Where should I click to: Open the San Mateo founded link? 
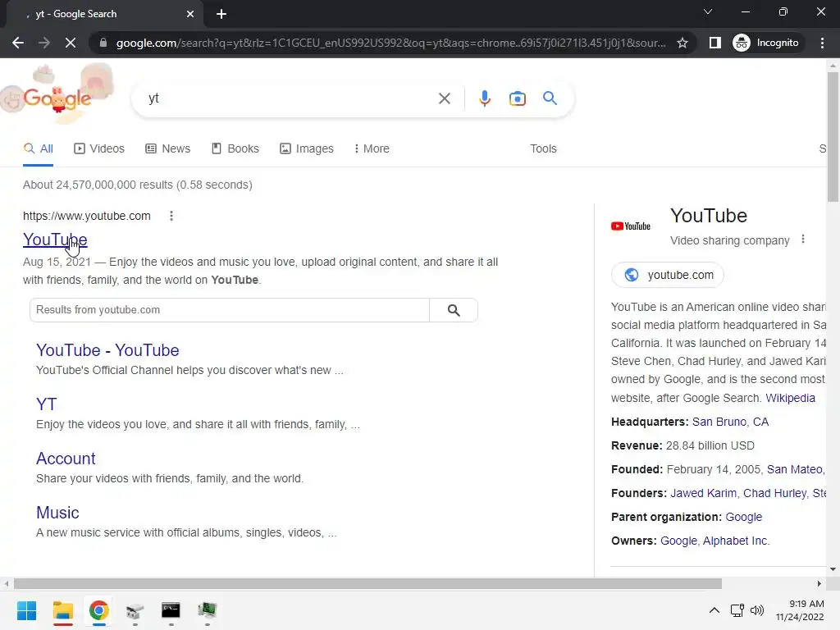(795, 470)
